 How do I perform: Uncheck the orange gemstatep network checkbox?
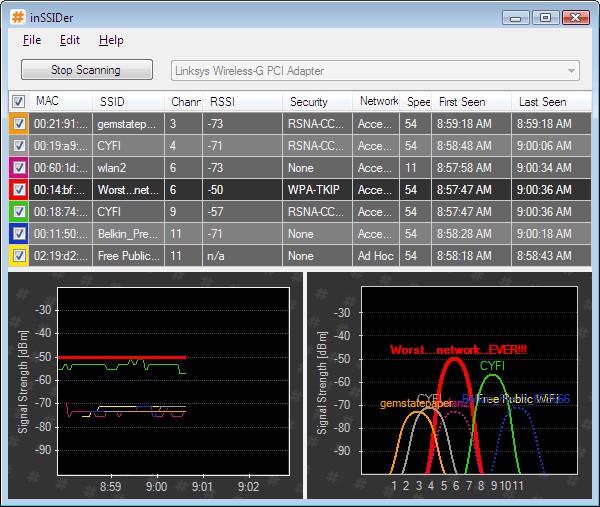click(18, 123)
